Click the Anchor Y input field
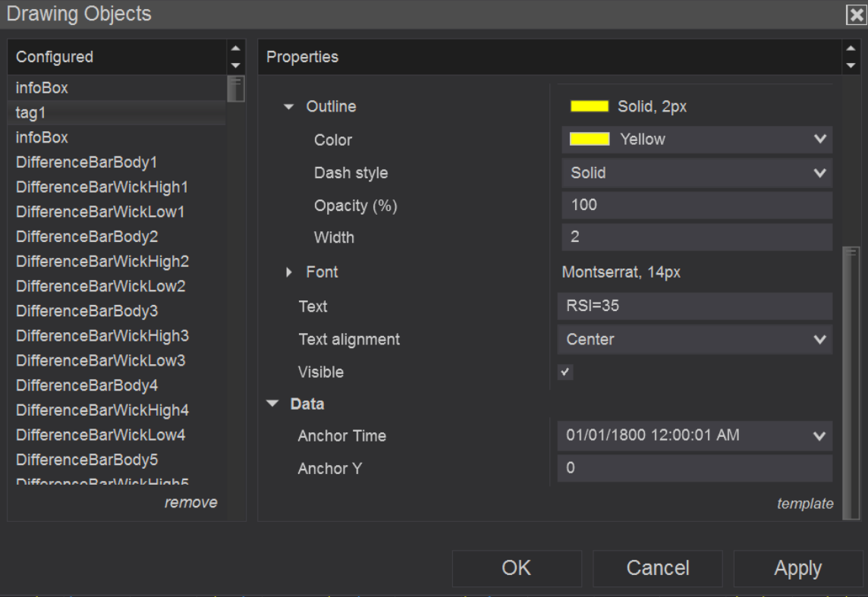Screen dimensions: 868x597 tap(694, 469)
